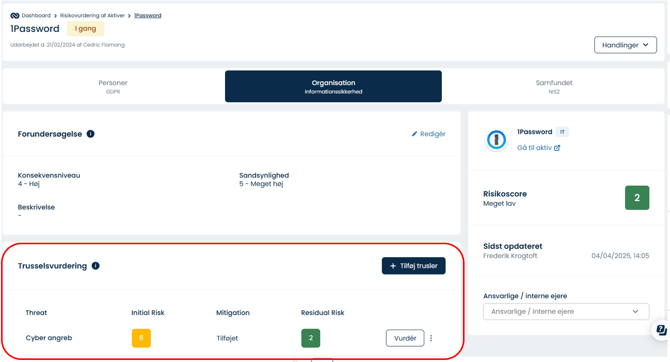Select the Organisation Informationssikkerhed tab

point(333,86)
